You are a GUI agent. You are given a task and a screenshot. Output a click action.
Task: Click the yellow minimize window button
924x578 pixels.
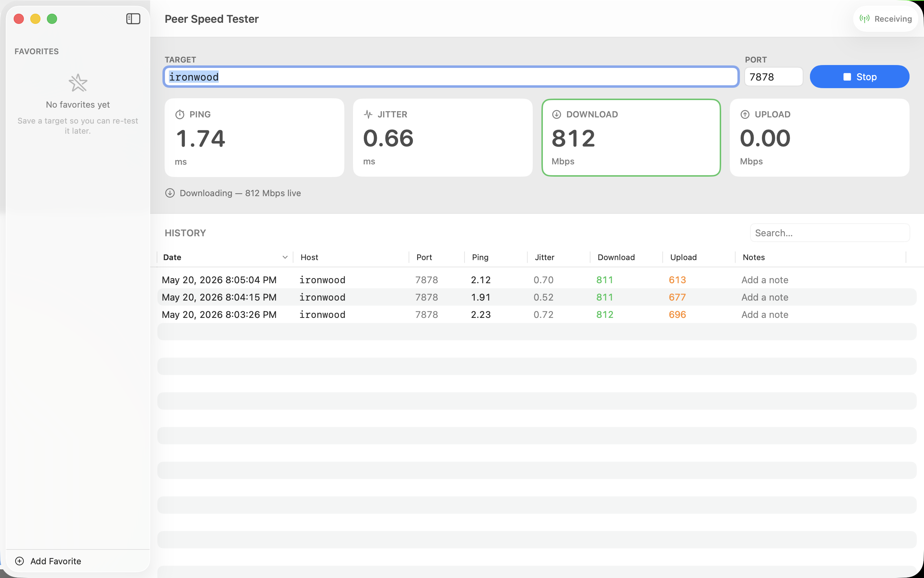tap(35, 19)
